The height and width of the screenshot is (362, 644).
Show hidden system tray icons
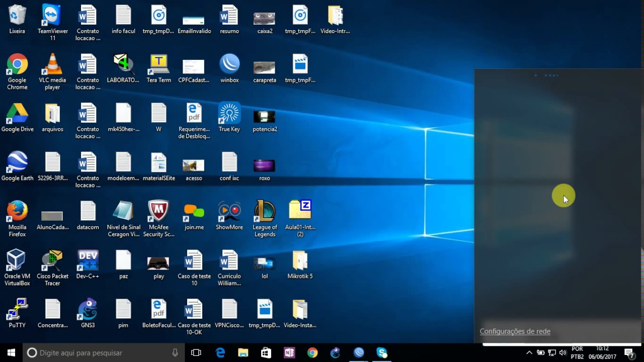tap(529, 353)
